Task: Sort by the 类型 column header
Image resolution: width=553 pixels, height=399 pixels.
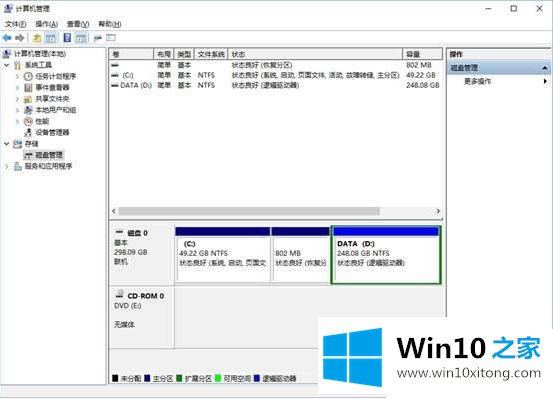Action: pyautogui.click(x=184, y=54)
